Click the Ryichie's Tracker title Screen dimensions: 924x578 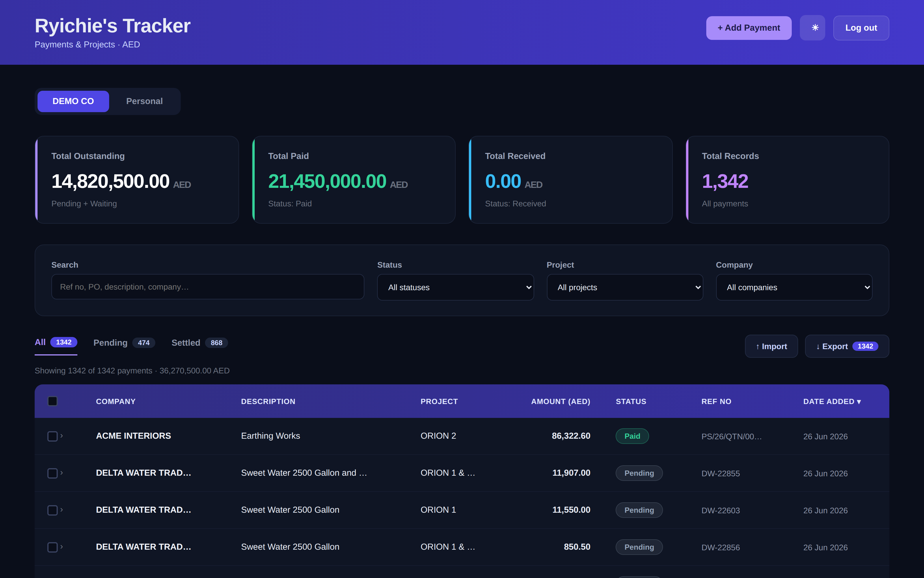point(112,26)
